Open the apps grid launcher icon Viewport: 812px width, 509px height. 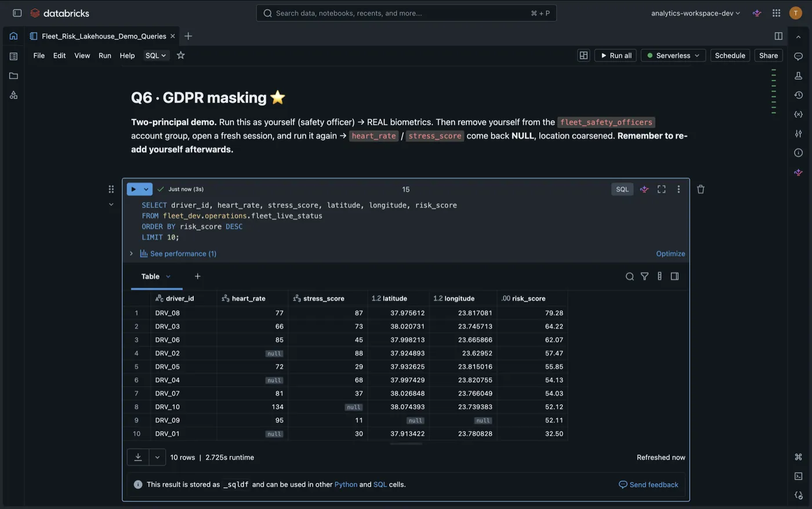coord(776,13)
